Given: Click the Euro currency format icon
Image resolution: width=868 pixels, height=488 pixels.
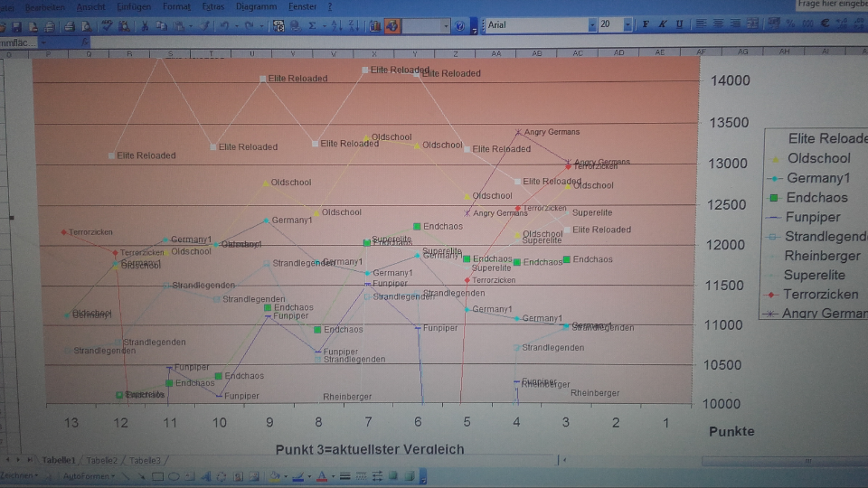Looking at the screenshot, I should click(826, 24).
